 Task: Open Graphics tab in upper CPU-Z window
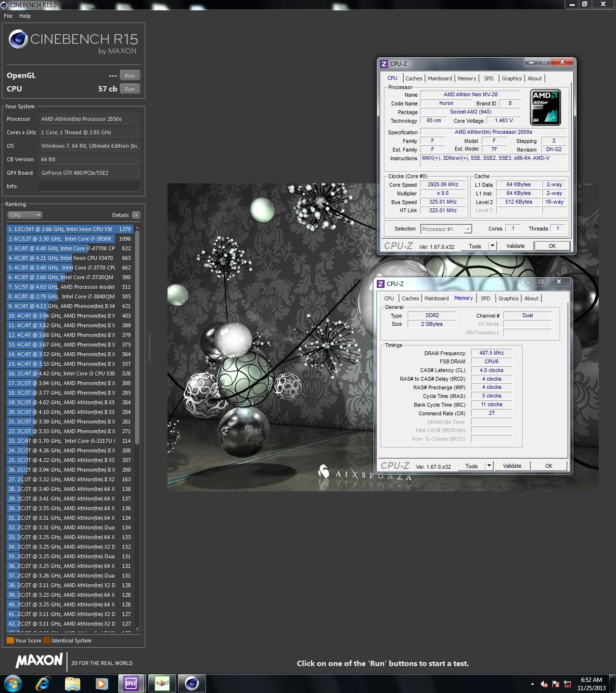pyautogui.click(x=512, y=78)
